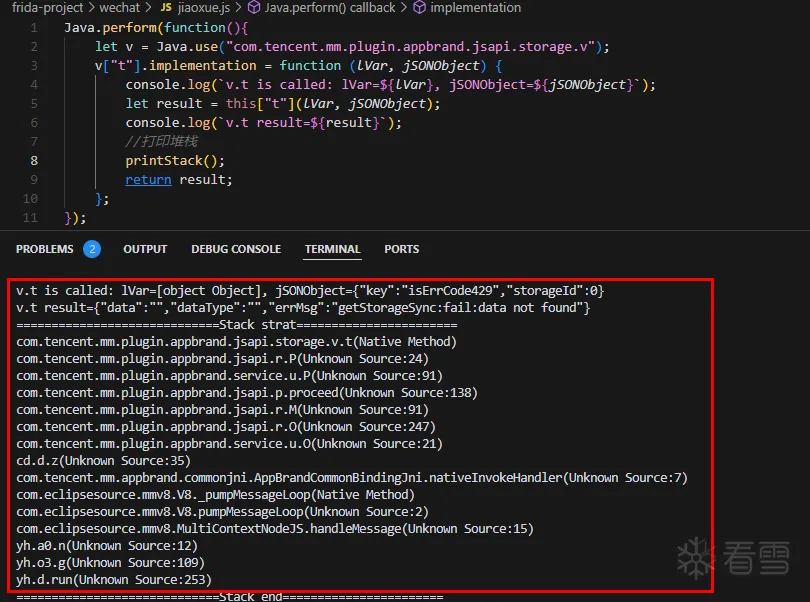This screenshot has height=602, width=810.
Task: Click the 'Stack strat' separator line
Action: pyautogui.click(x=237, y=325)
